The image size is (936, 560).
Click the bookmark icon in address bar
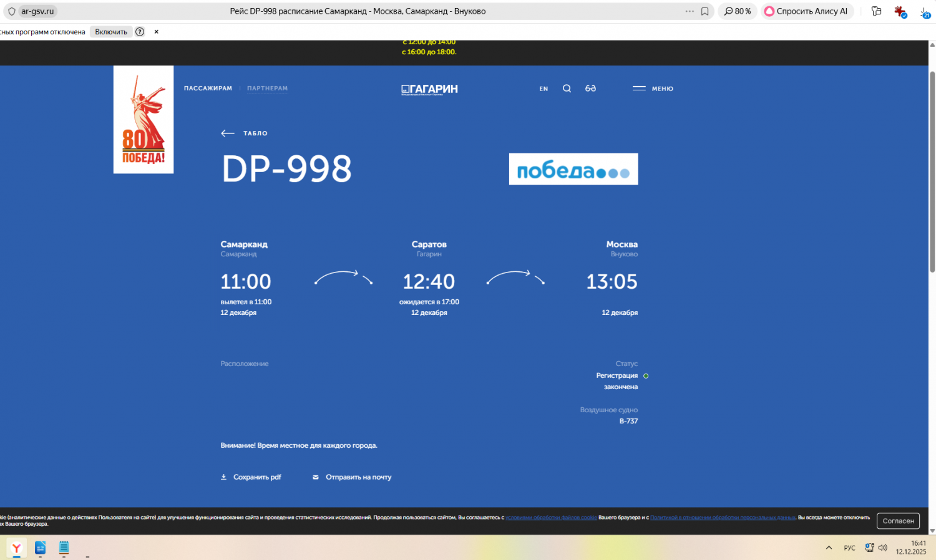click(x=704, y=11)
